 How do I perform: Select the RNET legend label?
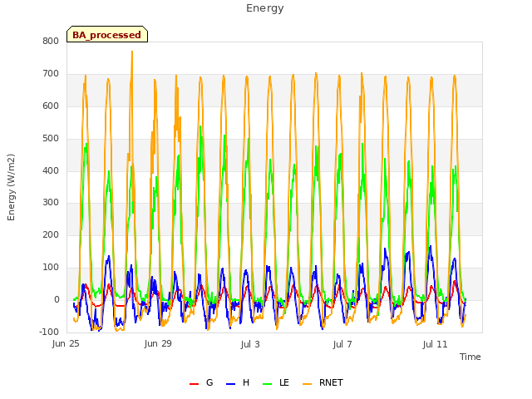tap(331, 382)
